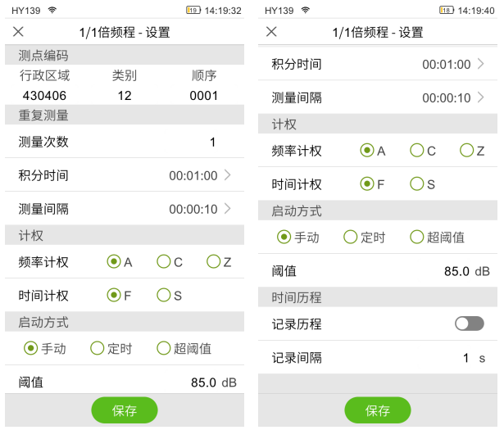
Task: Select 定时 start mode on the right screen
Action: pyautogui.click(x=351, y=238)
